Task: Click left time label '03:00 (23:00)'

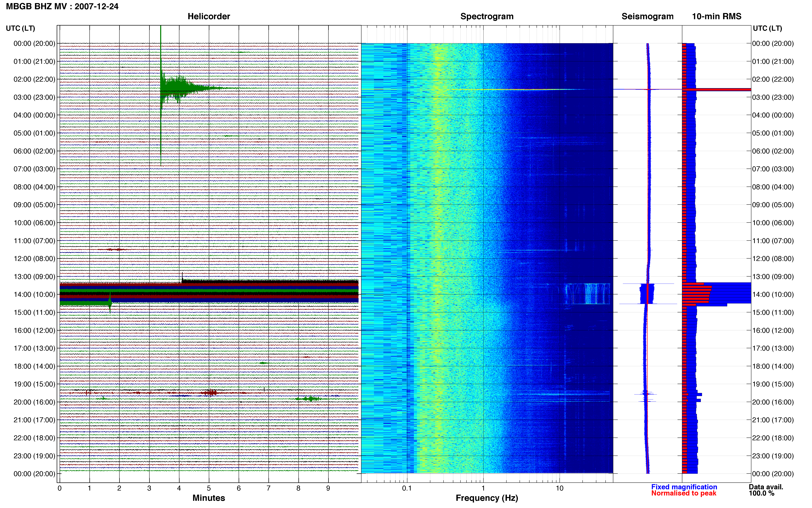Action: click(x=34, y=97)
